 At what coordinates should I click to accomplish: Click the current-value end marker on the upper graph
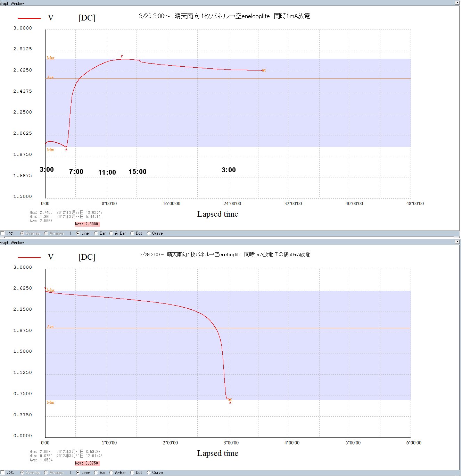pyautogui.click(x=264, y=70)
